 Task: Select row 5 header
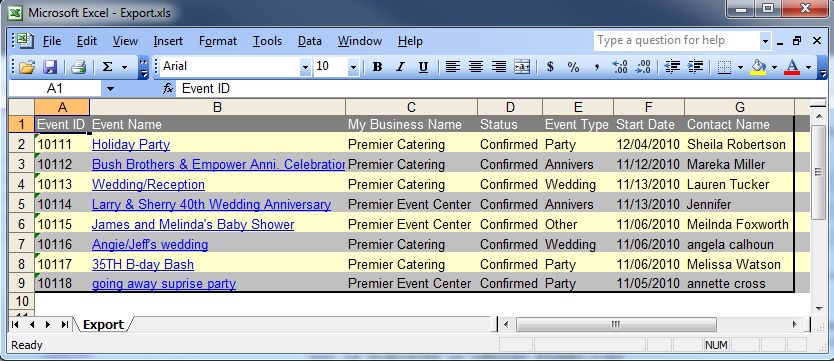click(21, 204)
